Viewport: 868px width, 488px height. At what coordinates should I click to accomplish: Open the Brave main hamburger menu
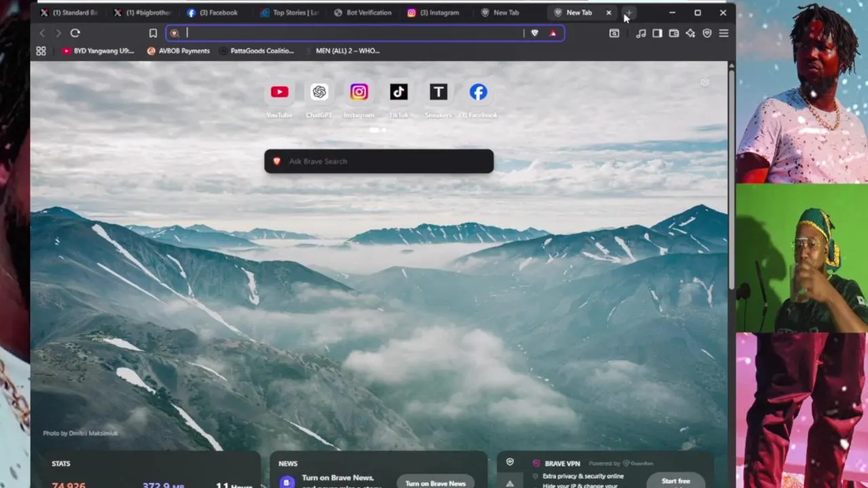coord(724,33)
